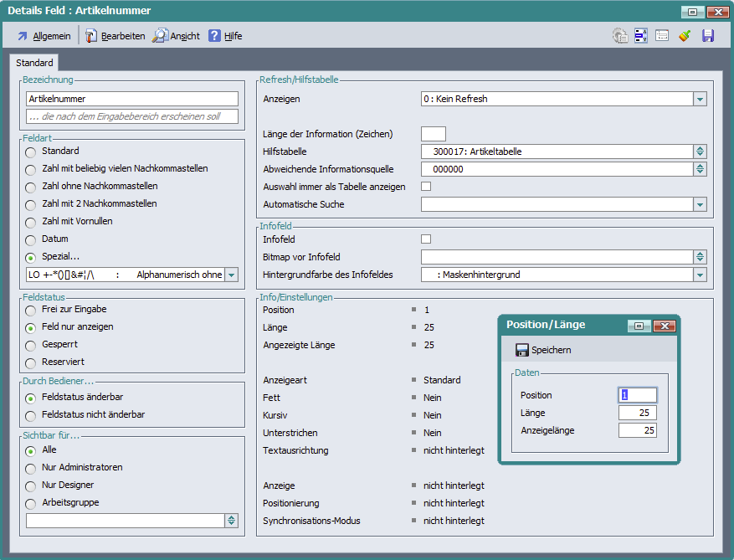The height and width of the screenshot is (560, 734).
Task: Click the grayed gear settings icon
Action: click(x=619, y=36)
